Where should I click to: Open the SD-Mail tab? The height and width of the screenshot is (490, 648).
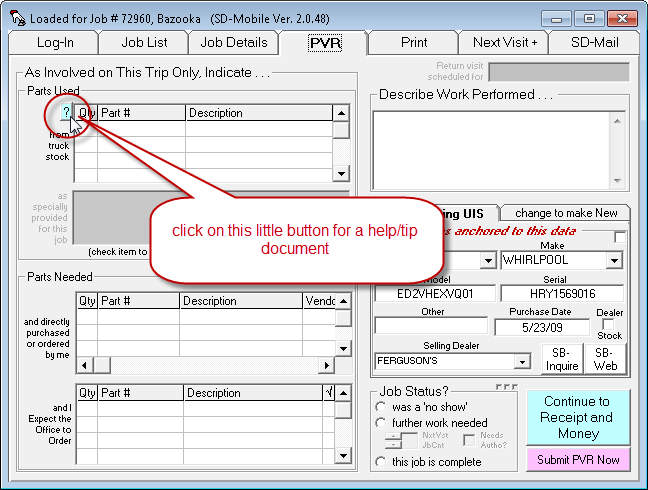point(595,42)
